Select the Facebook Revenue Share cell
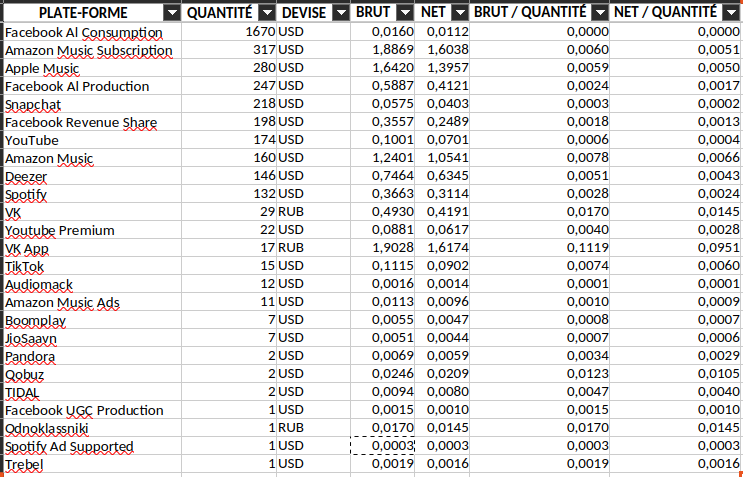Viewport: 743px width, 477px height. 92,122
